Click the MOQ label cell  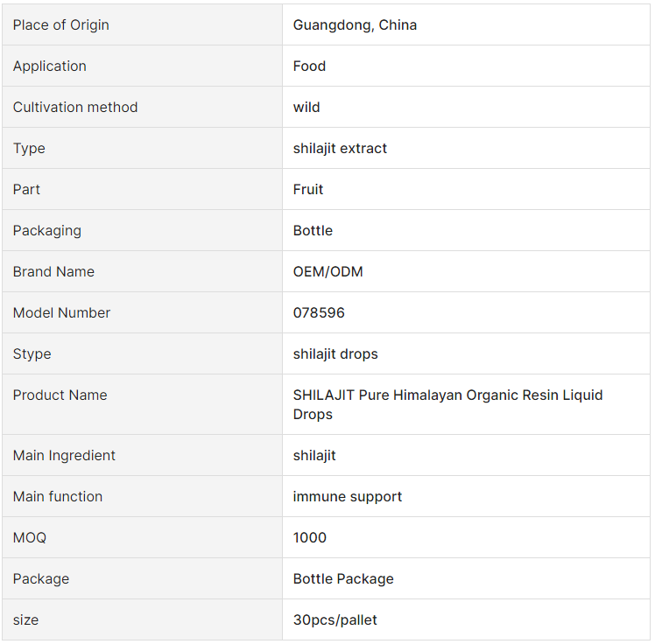pyautogui.click(x=142, y=537)
